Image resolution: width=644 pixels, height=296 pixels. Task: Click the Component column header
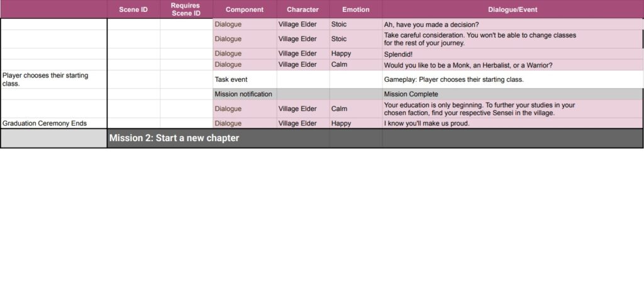tap(244, 9)
